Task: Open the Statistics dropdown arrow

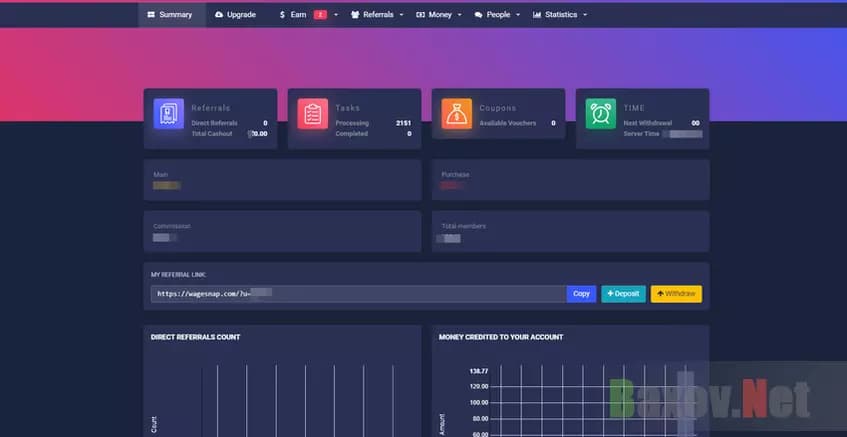Action: coord(585,15)
